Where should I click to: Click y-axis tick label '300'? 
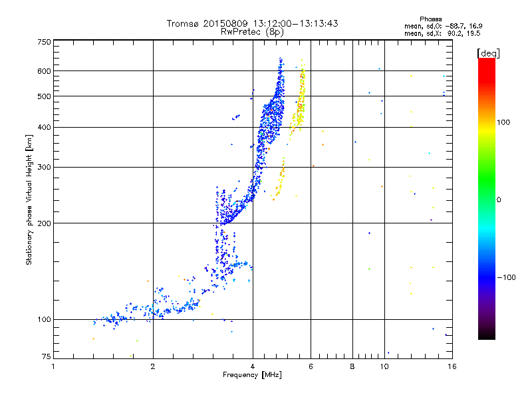[44, 168]
